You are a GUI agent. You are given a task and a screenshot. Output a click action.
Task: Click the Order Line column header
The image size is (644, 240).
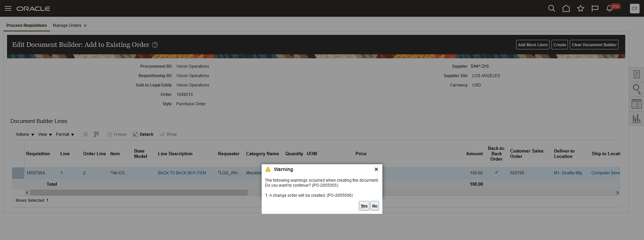(94, 153)
